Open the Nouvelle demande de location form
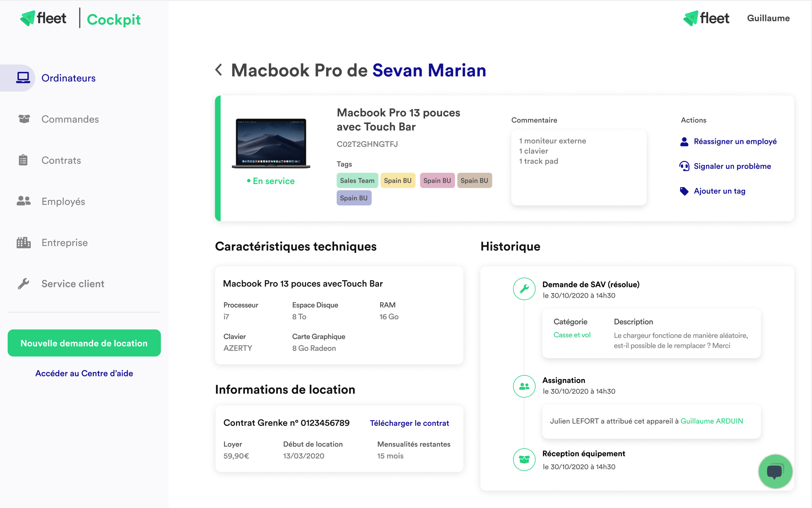812x508 pixels. (x=84, y=343)
